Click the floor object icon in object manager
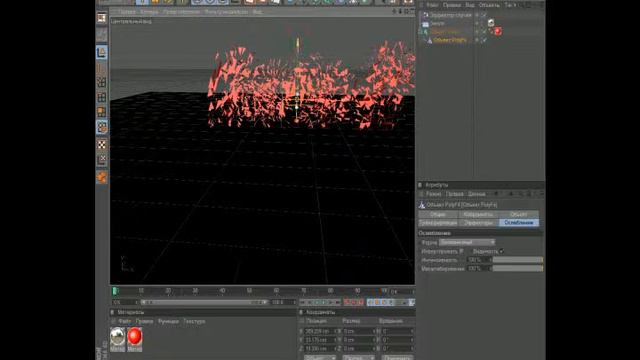This screenshot has height=360, width=640. point(425,23)
